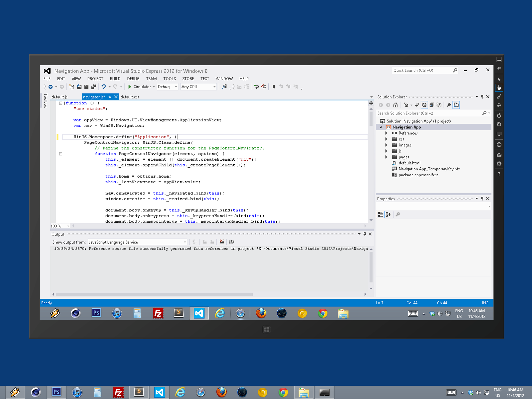The width and height of the screenshot is (532, 399).
Task: Click Visual Studio icon in host taskbar
Action: [160, 392]
